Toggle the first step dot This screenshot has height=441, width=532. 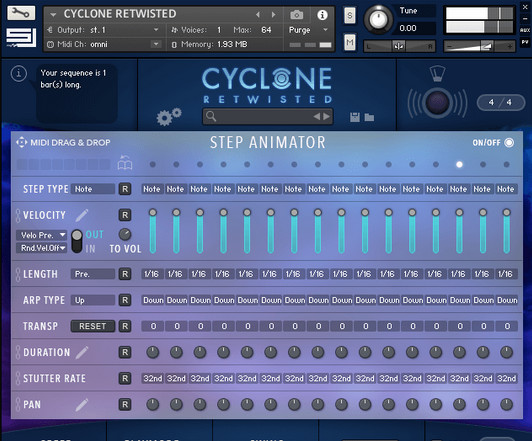(153, 164)
